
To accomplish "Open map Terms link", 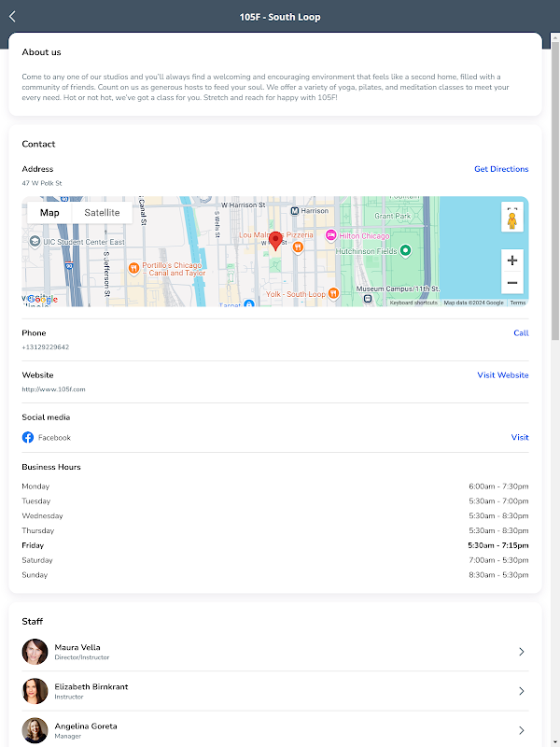I will (x=518, y=303).
